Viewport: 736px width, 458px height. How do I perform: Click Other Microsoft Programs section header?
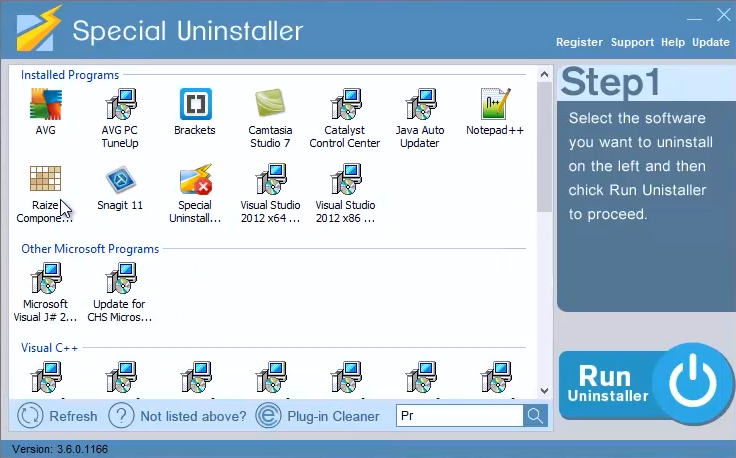coord(90,249)
